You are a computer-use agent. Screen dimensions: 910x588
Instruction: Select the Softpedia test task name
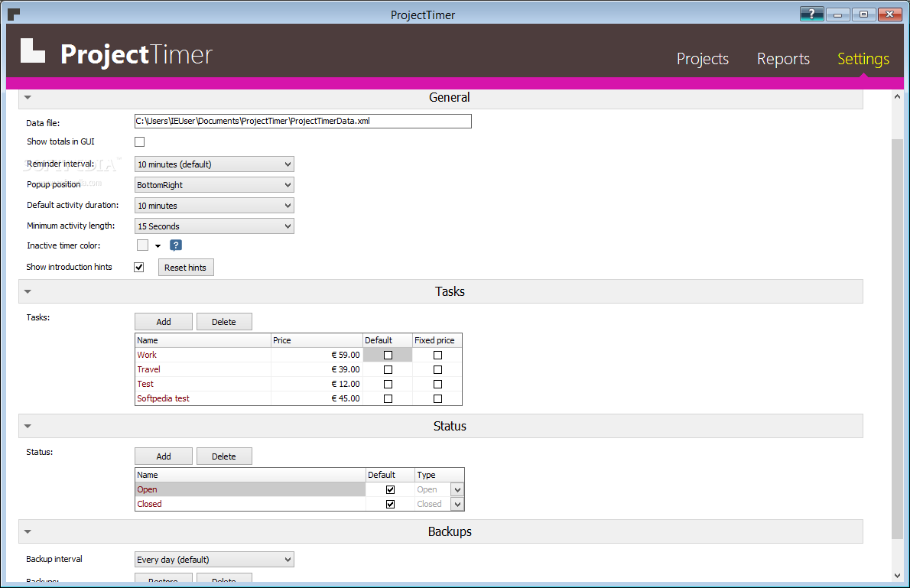[x=163, y=398]
